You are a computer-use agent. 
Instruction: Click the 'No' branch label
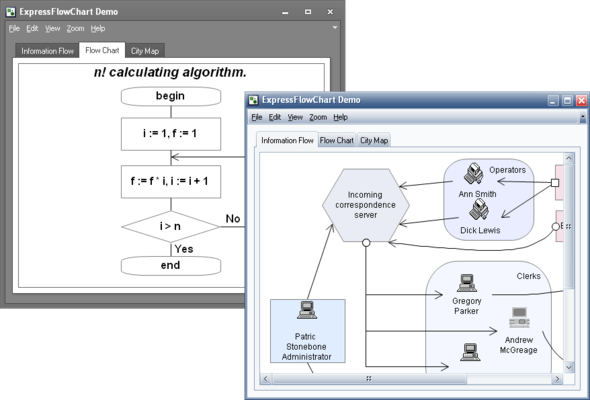pyautogui.click(x=233, y=219)
